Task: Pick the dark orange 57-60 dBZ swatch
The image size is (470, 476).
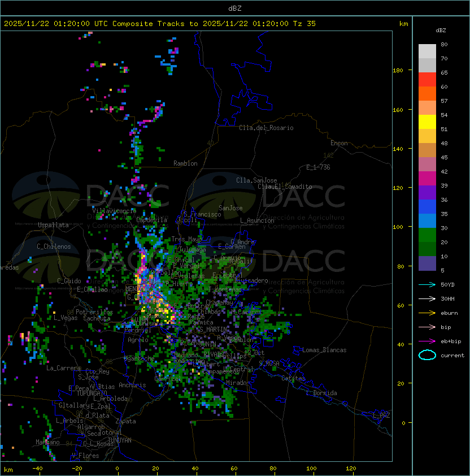Action: (x=427, y=94)
